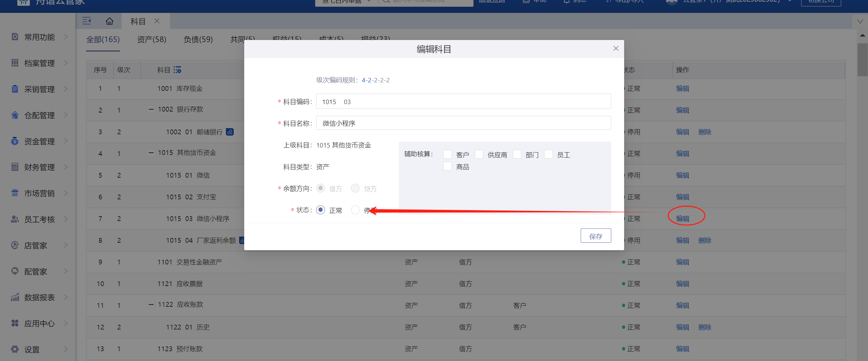Open 数据报表 in the sidebar
Screen dimensions: 868x361
pos(39,297)
